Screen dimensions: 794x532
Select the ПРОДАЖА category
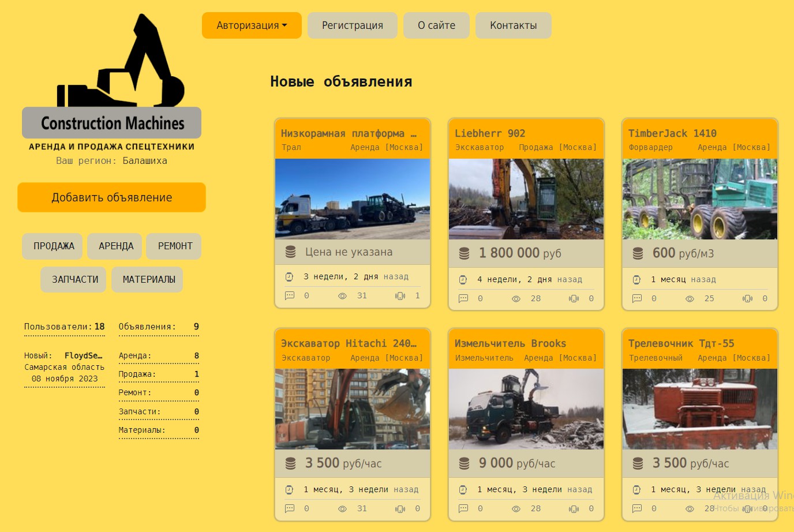54,246
